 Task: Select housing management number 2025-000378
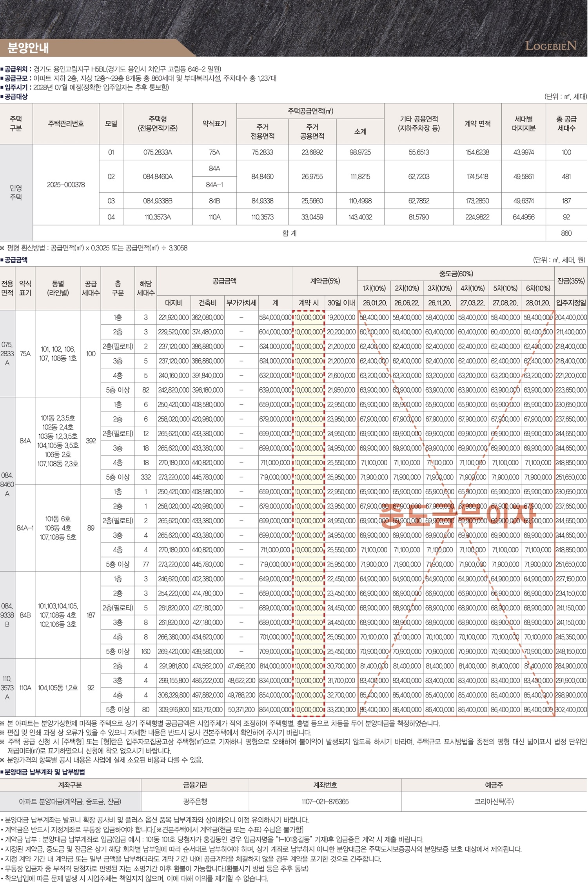pyautogui.click(x=66, y=185)
